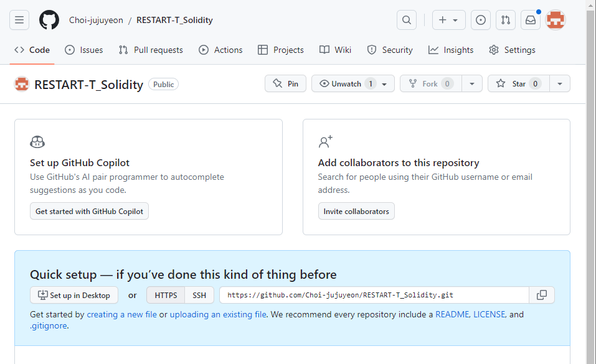Click the repository owner avatar beside title

point(22,84)
